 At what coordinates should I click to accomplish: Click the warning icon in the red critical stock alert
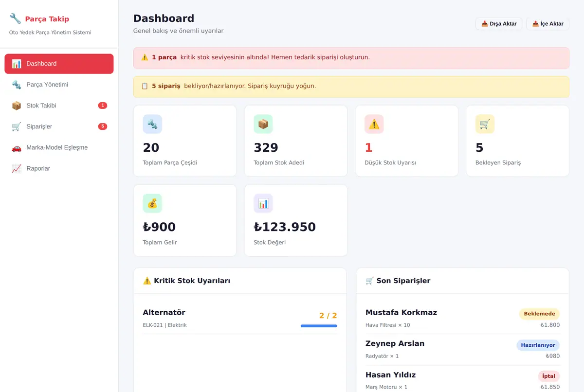click(x=145, y=57)
